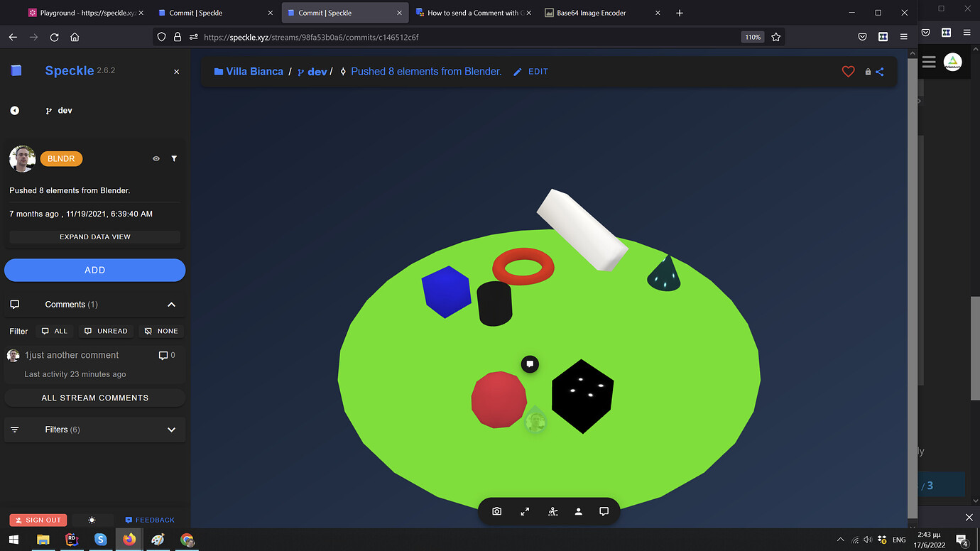Toggle the light/dark theme sun button
This screenshot has width=980, height=551.
point(92,520)
